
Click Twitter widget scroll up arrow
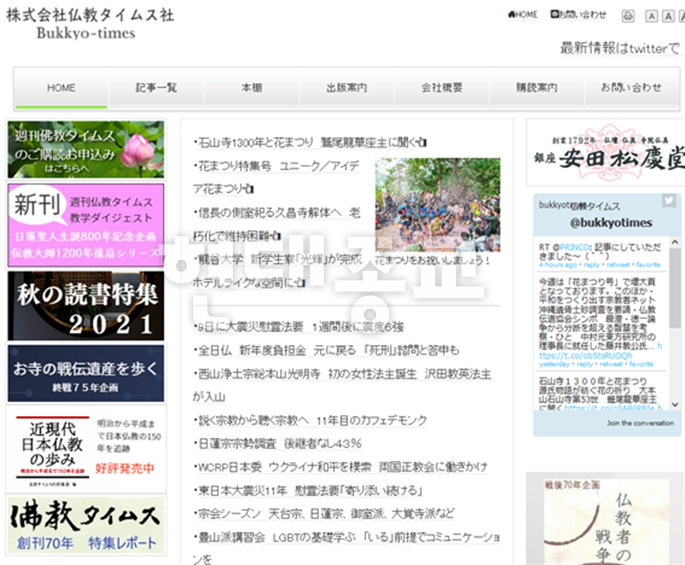click(675, 242)
